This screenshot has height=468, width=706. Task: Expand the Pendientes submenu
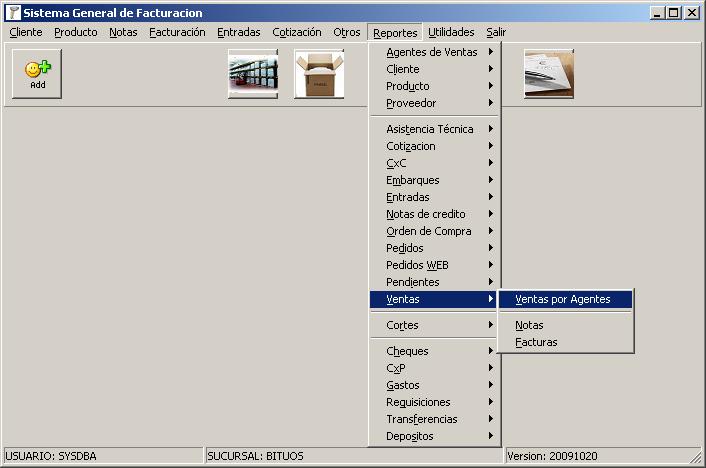click(434, 282)
